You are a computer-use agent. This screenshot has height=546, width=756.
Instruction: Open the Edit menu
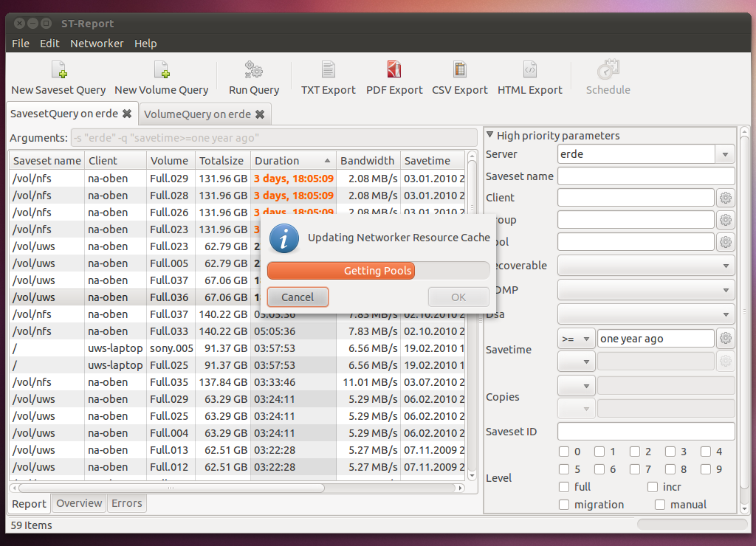pos(49,44)
